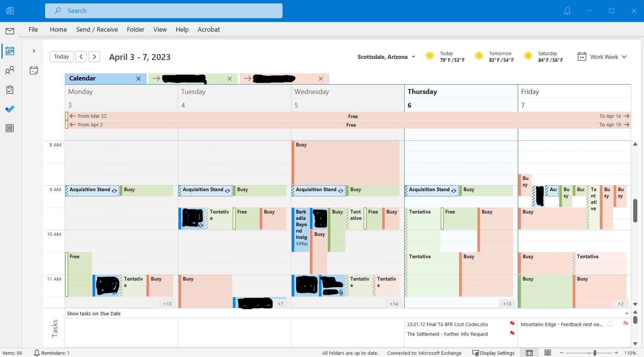The height and width of the screenshot is (357, 644).
Task: Click the zoom slider handle
Action: coord(594,353)
